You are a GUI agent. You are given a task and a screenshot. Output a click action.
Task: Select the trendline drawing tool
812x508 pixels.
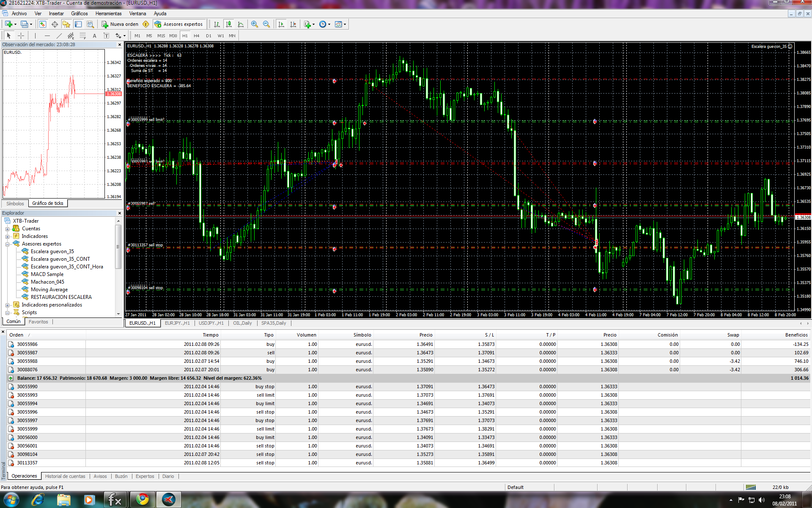(x=59, y=36)
